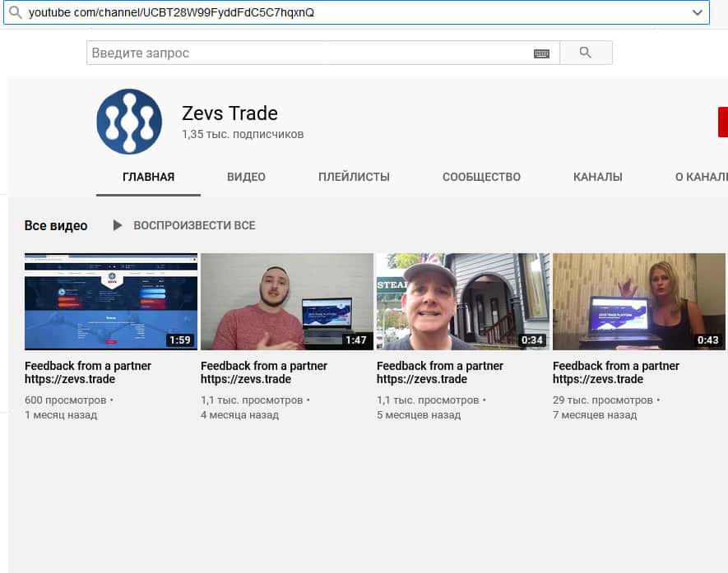Click the magnifier icon in the address bar

point(16,12)
